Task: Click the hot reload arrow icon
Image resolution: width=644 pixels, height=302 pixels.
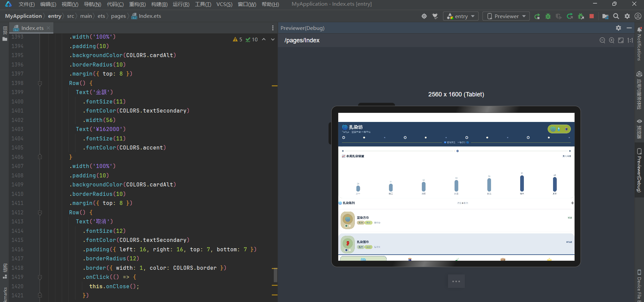Action: (x=570, y=16)
